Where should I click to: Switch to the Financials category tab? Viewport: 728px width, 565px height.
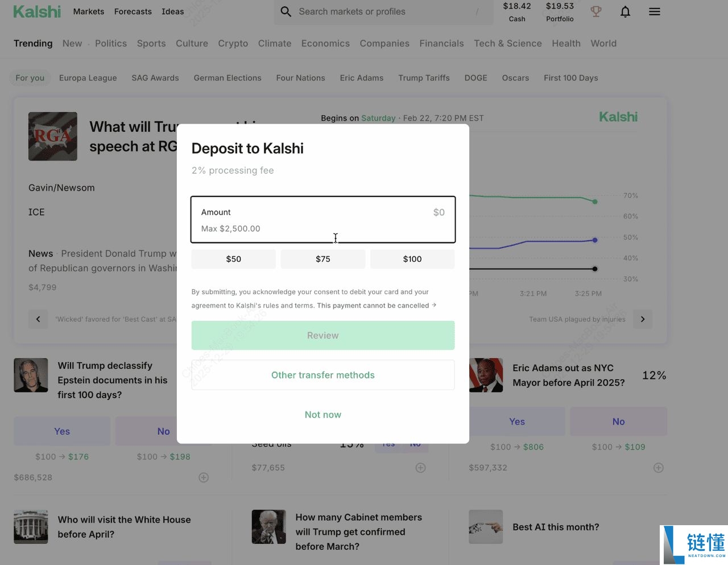pos(442,43)
